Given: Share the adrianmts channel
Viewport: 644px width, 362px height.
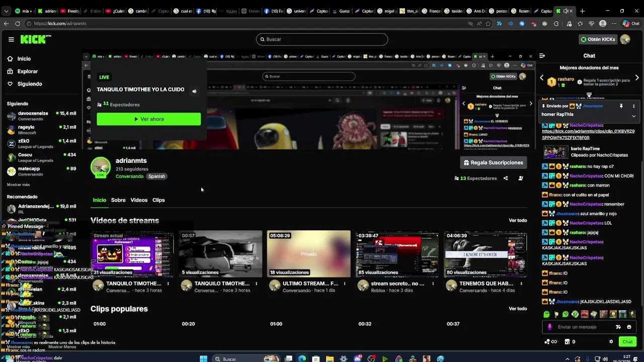Looking at the screenshot, I should pyautogui.click(x=506, y=178).
